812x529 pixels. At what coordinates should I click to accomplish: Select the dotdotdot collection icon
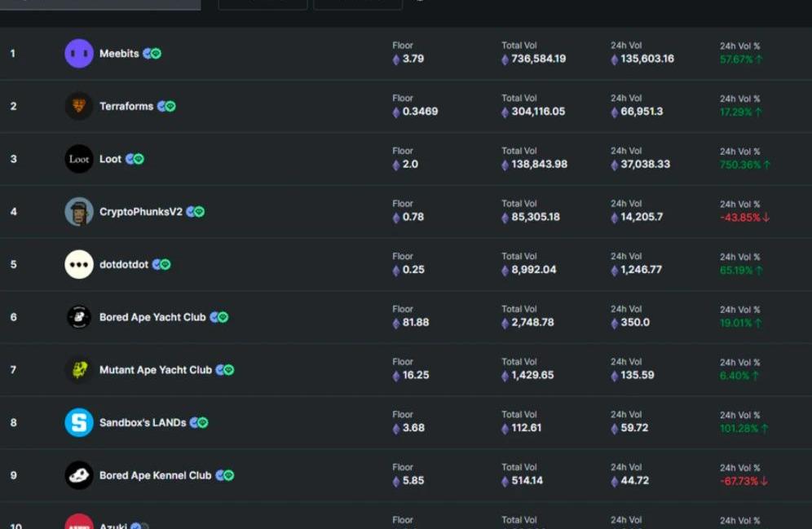tap(79, 264)
